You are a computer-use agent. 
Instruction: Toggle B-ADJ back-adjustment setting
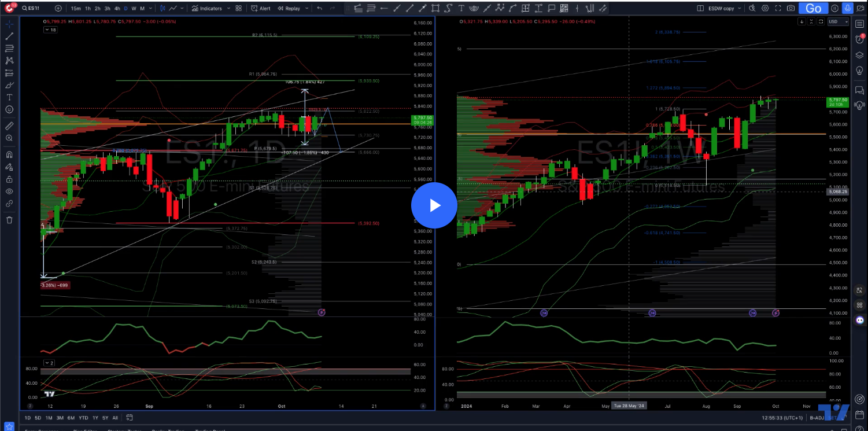click(x=817, y=418)
